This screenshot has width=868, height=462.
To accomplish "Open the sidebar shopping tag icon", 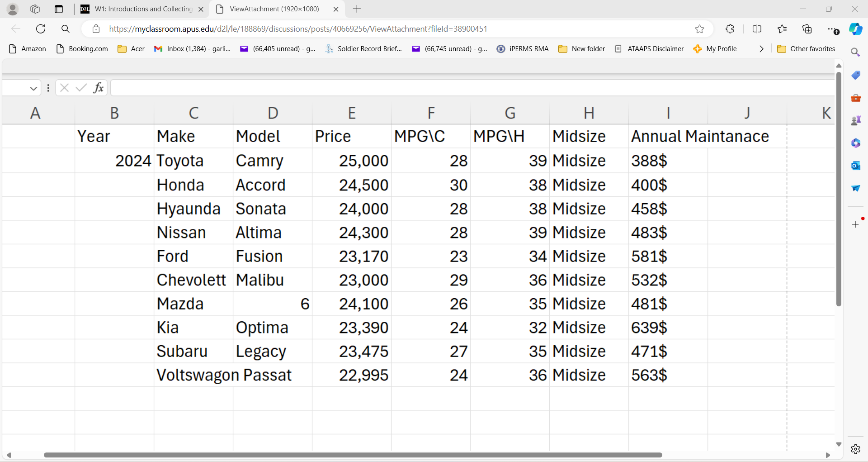I will [x=855, y=75].
